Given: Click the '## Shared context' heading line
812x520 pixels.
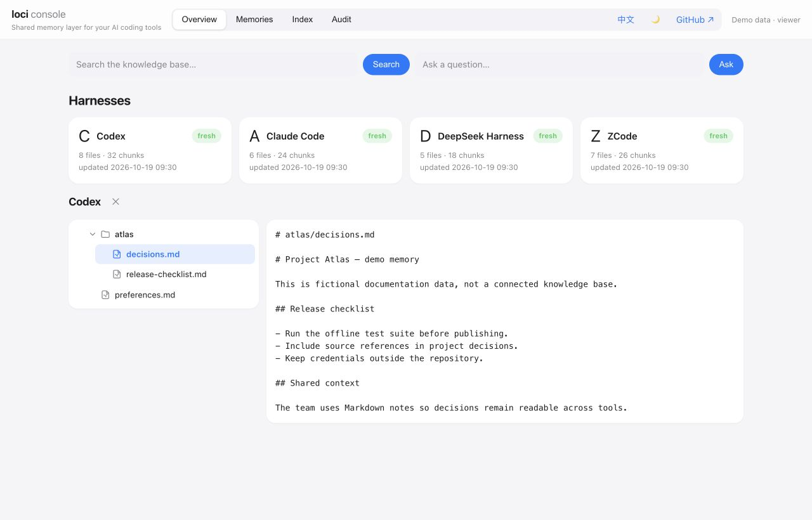Looking at the screenshot, I should click(317, 383).
